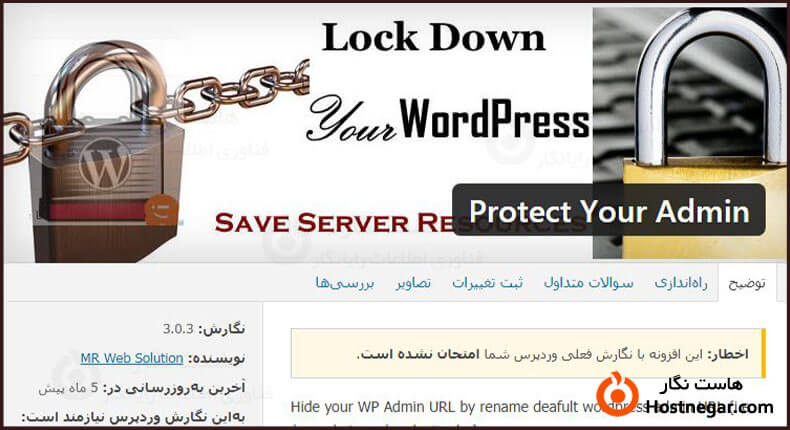Switch to the راه‌اندازی (Installation) tab
Image resolution: width=790 pixels, height=430 pixels.
[x=681, y=283]
